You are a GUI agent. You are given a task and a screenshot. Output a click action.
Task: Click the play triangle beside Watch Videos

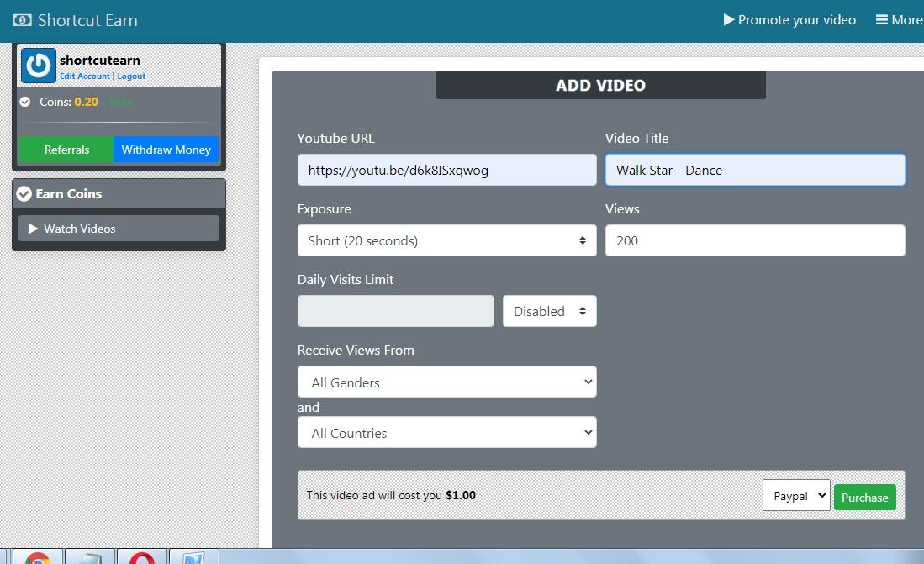coord(33,229)
